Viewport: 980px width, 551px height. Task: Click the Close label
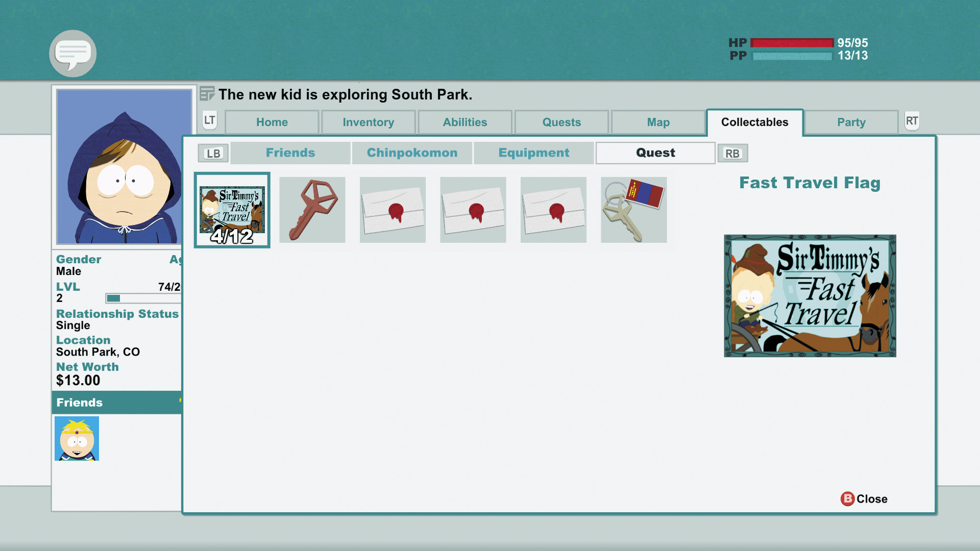tap(872, 499)
